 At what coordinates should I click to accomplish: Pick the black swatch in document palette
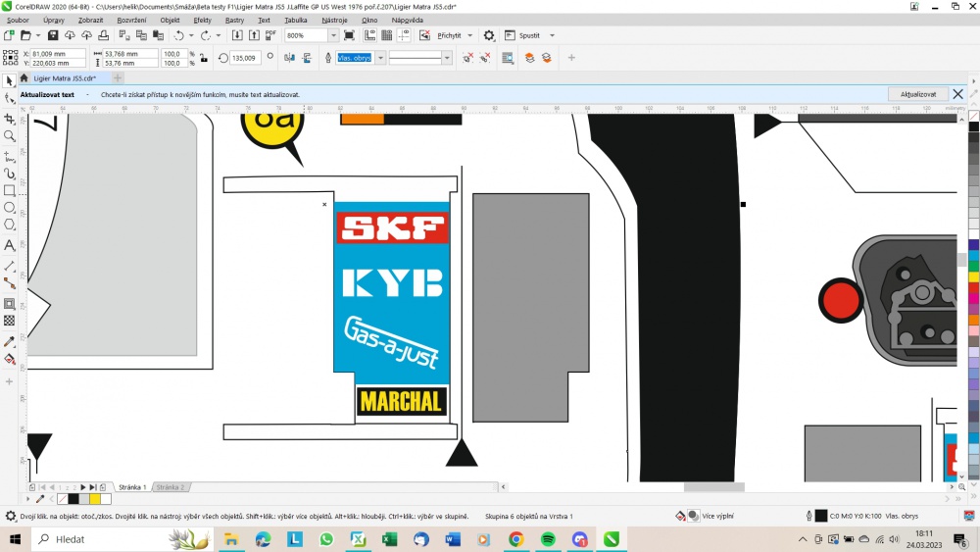coord(73,499)
